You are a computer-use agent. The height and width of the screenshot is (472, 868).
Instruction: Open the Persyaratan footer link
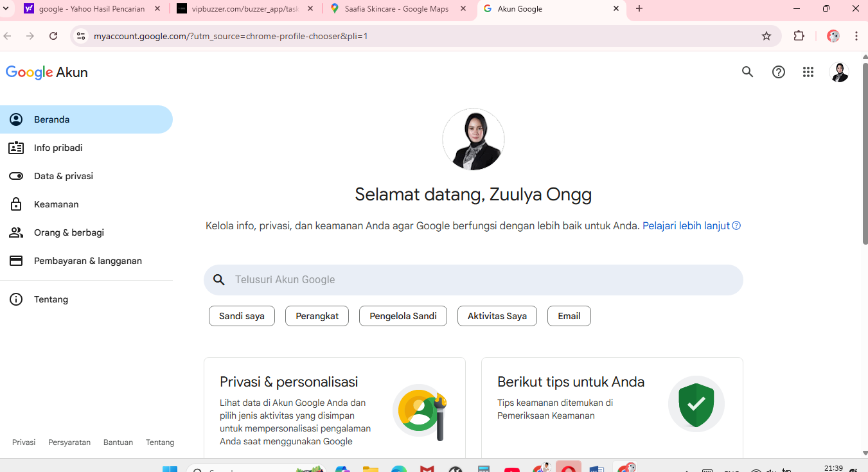click(69, 442)
